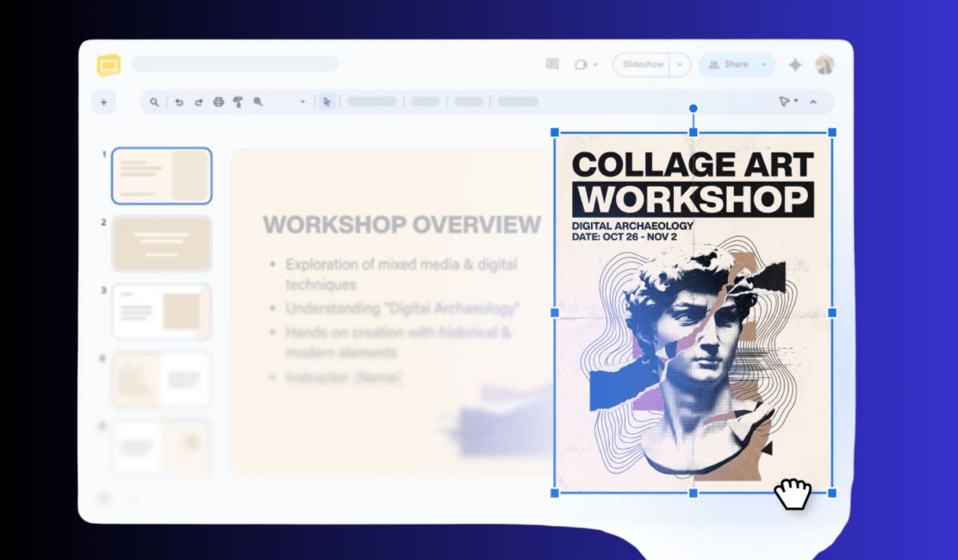This screenshot has width=958, height=560.
Task: Click the poster's bottom-middle resize handle
Action: coord(693,493)
